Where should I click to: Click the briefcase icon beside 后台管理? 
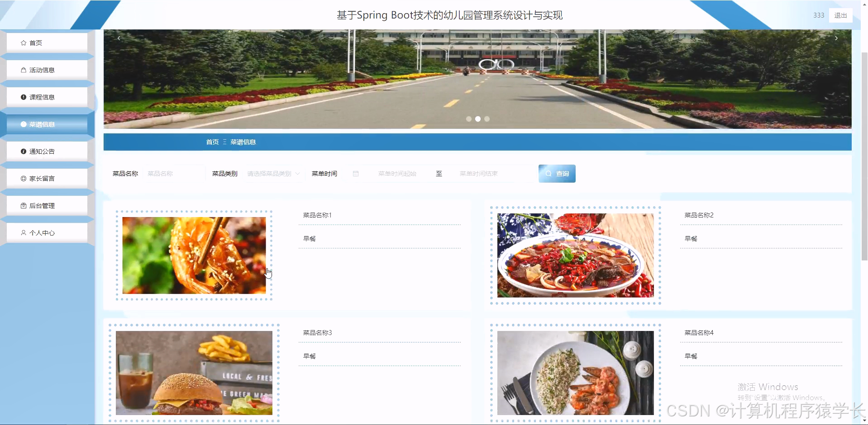(x=24, y=206)
